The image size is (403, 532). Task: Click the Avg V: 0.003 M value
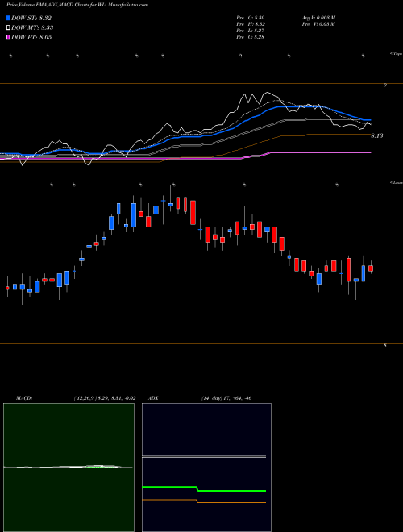(318, 18)
